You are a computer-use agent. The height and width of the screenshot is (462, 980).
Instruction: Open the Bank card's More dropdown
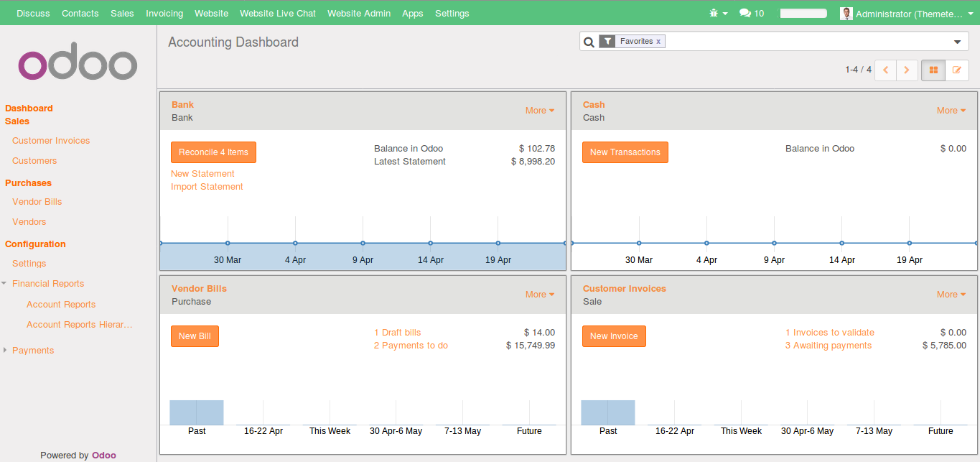click(539, 110)
